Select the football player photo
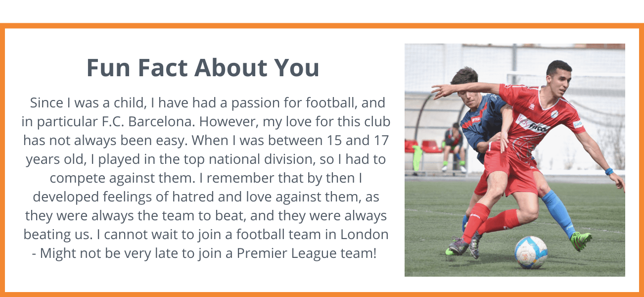 click(514, 160)
